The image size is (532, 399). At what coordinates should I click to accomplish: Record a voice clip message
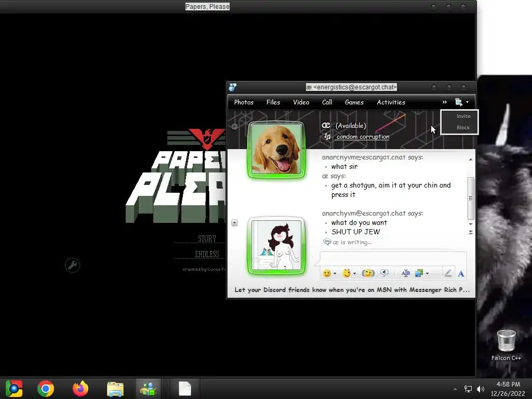(x=384, y=273)
